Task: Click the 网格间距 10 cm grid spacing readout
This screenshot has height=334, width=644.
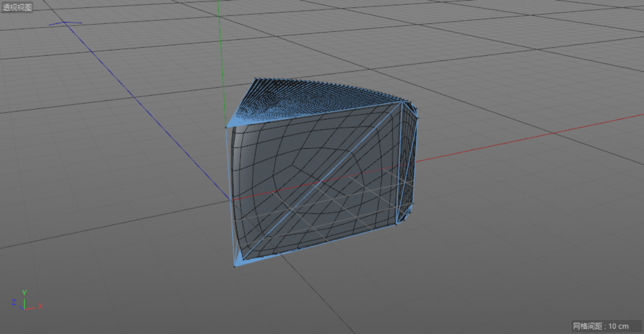Action: point(601,326)
